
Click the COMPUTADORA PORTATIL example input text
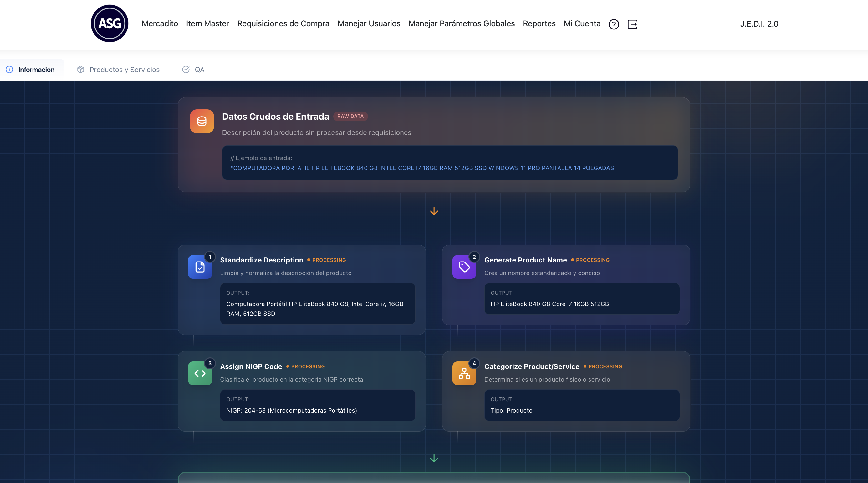point(423,168)
